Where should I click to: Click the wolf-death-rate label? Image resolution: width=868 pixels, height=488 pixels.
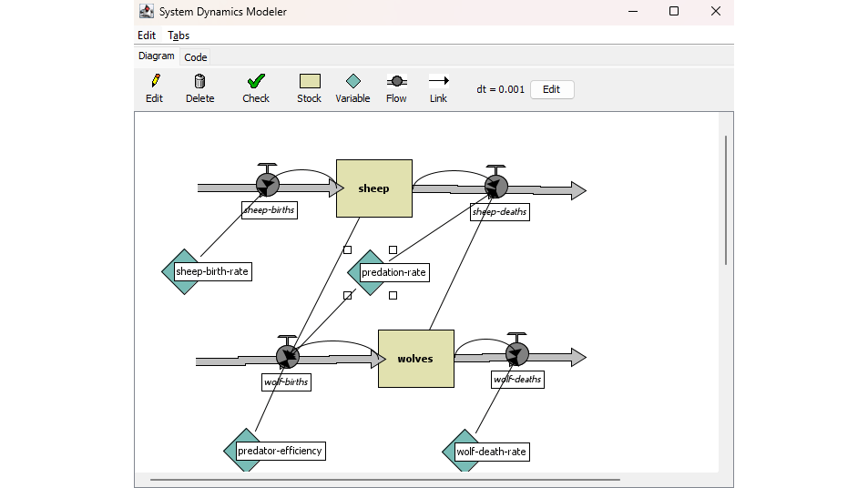(x=492, y=452)
